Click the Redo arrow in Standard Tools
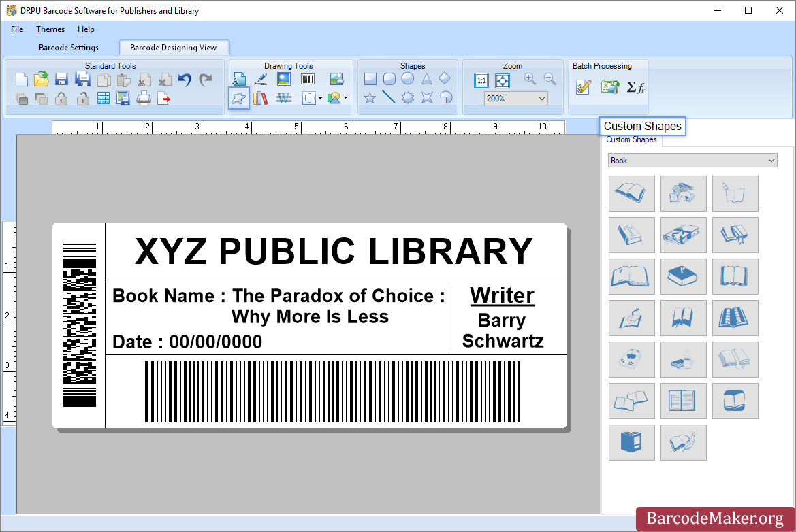The width and height of the screenshot is (796, 532). (206, 80)
